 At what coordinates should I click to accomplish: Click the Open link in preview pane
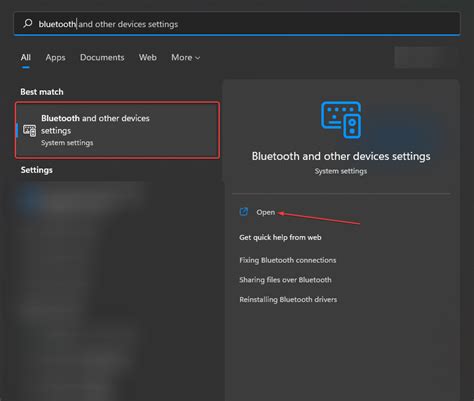[266, 212]
